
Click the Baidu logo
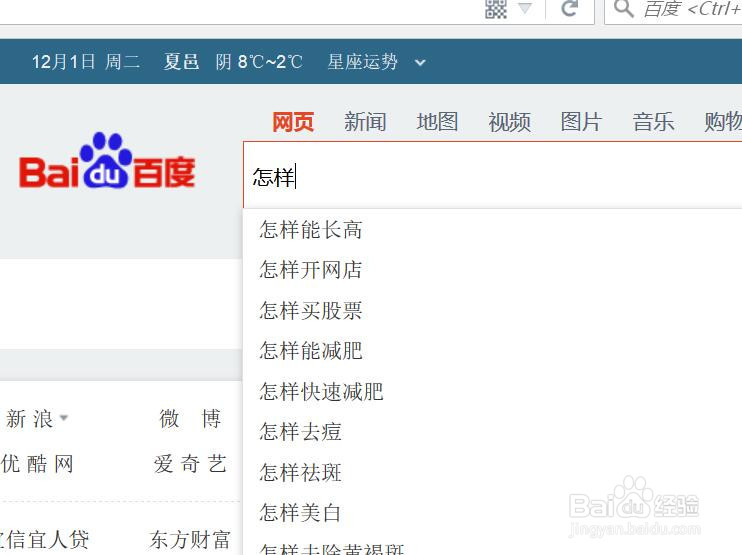[x=107, y=161]
